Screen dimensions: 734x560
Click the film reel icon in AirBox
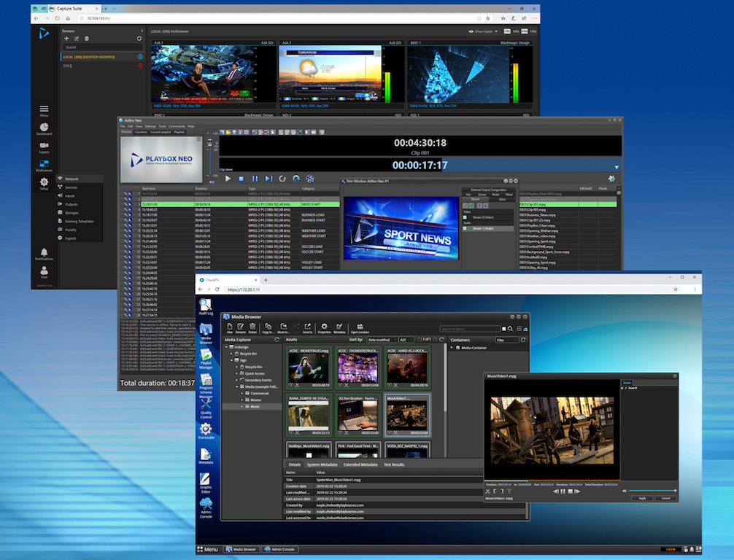pyautogui.click(x=310, y=179)
